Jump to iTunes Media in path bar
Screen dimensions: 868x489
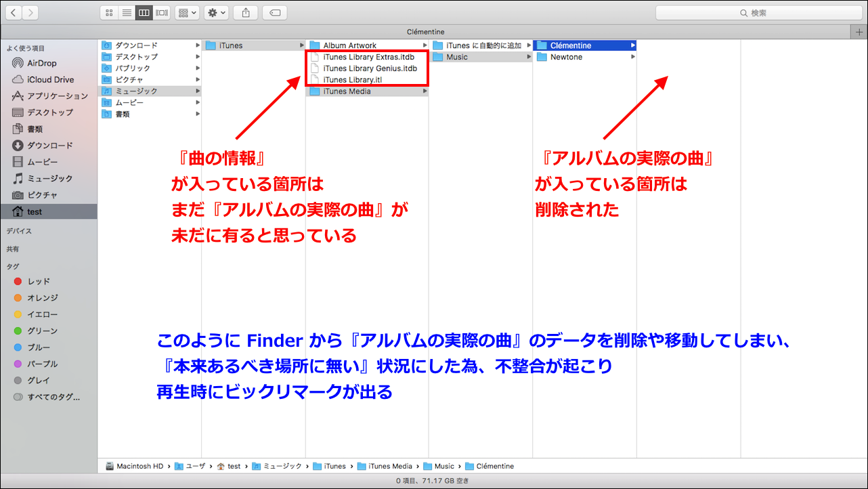coord(385,466)
